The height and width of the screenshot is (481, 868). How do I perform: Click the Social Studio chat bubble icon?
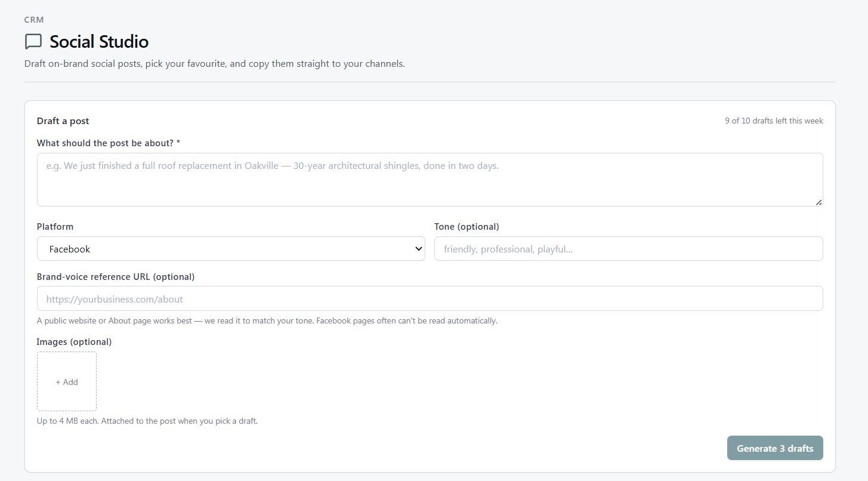[33, 42]
